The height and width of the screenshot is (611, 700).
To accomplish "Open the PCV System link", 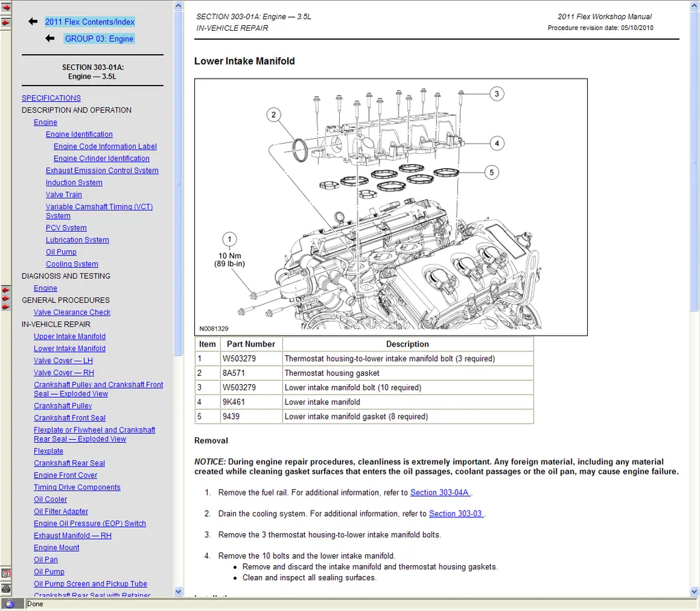I will (66, 227).
